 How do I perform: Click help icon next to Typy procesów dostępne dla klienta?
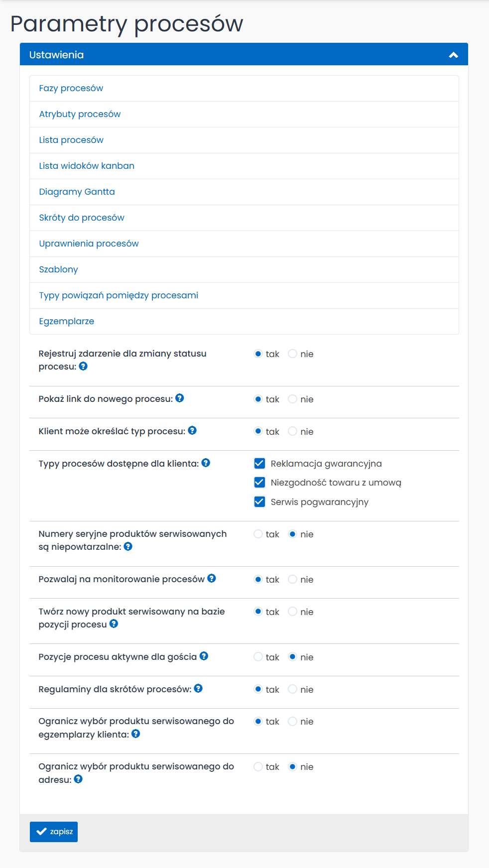pos(206,463)
